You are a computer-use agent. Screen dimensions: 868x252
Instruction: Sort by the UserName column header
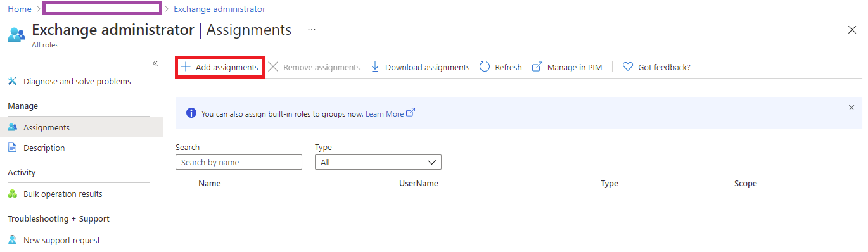pos(419,184)
